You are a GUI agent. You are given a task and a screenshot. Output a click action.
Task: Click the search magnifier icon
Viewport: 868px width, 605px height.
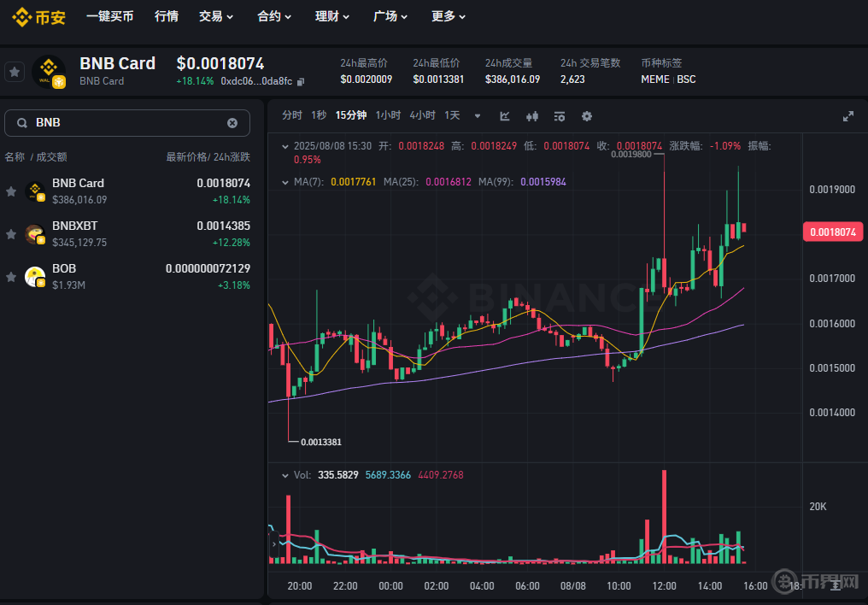click(22, 123)
